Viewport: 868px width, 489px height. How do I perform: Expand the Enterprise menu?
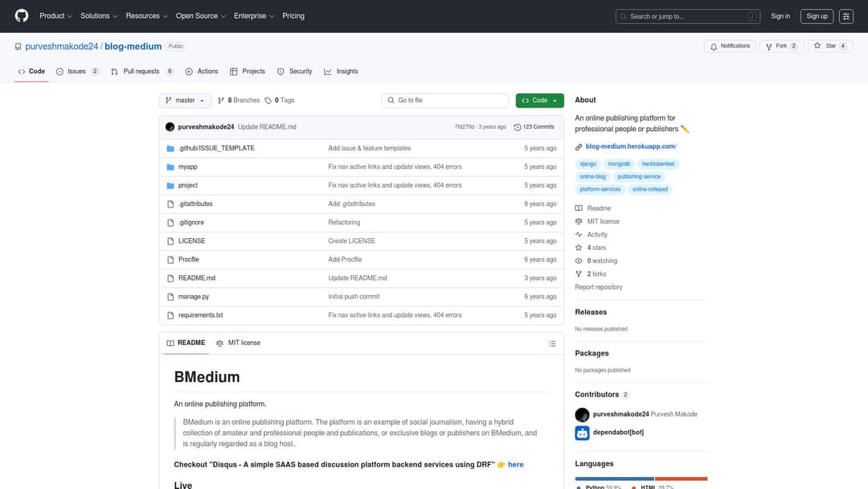click(253, 16)
